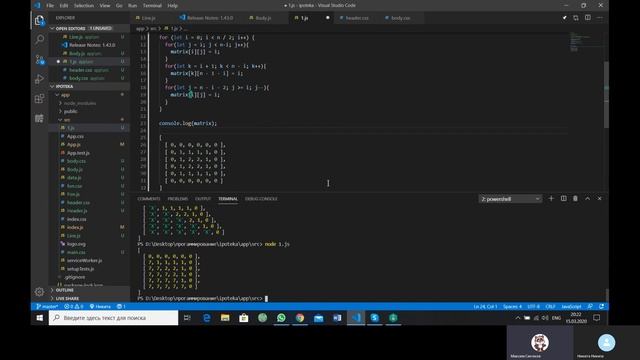Image resolution: width=640 pixels, height=360 pixels.
Task: Open the Selection menu
Action: point(84,5)
